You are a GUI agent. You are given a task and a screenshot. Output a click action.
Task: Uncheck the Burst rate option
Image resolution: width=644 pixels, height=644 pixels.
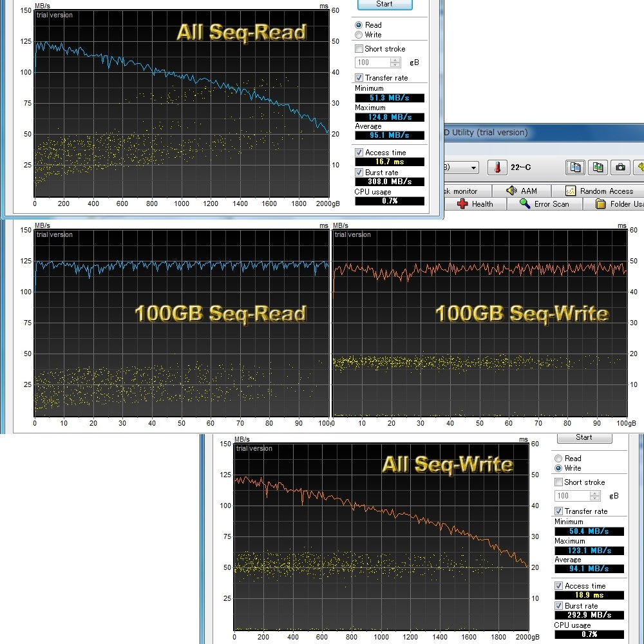[358, 173]
